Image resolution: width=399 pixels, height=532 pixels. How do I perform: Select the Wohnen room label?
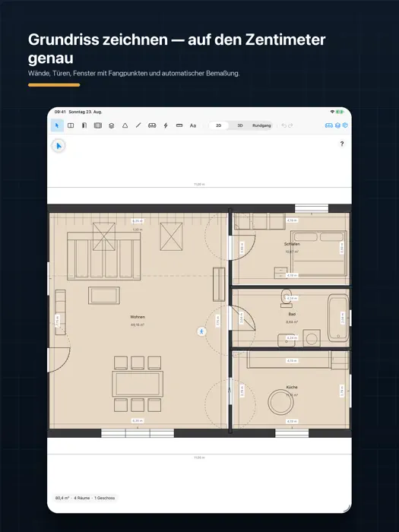[138, 317]
